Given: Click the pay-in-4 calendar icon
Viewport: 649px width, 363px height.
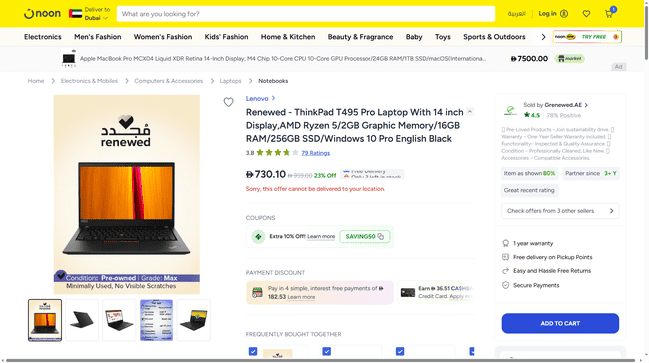Looking at the screenshot, I should click(257, 292).
